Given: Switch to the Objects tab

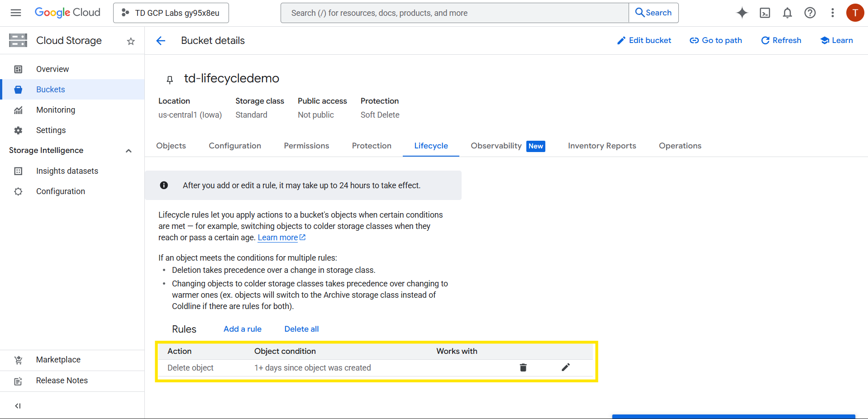Looking at the screenshot, I should point(171,146).
